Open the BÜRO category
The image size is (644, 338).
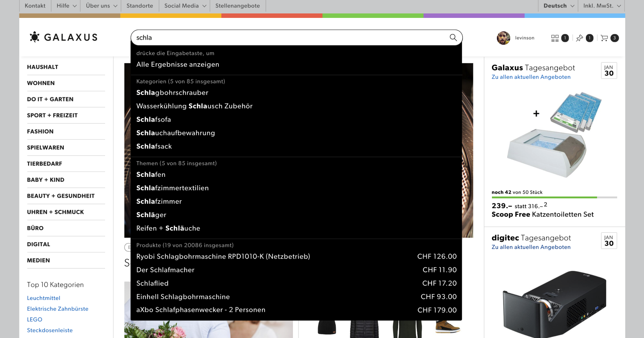pyautogui.click(x=35, y=228)
